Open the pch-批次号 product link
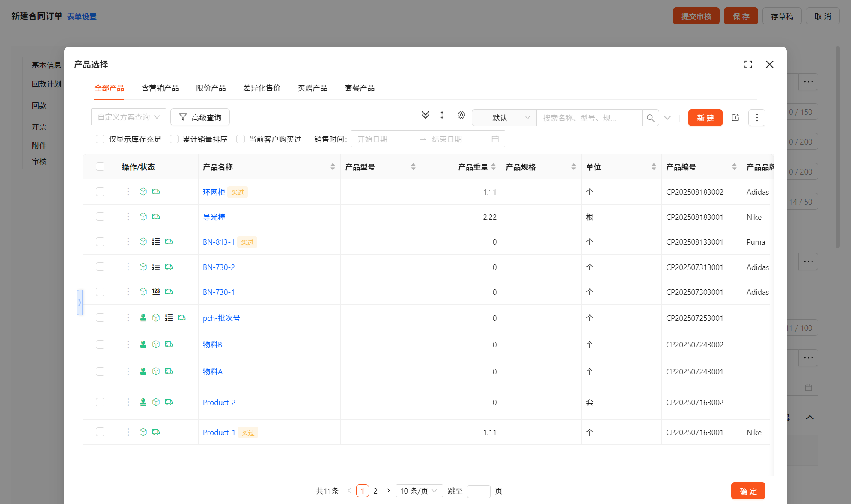This screenshot has height=504, width=851. click(221, 318)
